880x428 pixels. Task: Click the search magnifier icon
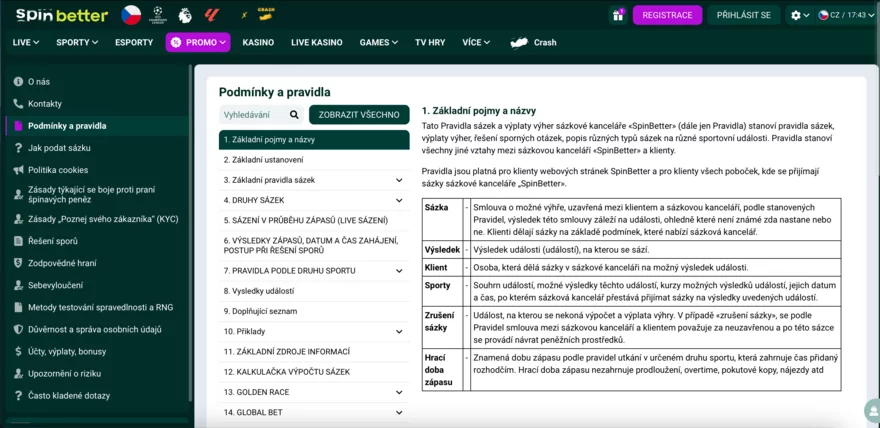click(294, 115)
